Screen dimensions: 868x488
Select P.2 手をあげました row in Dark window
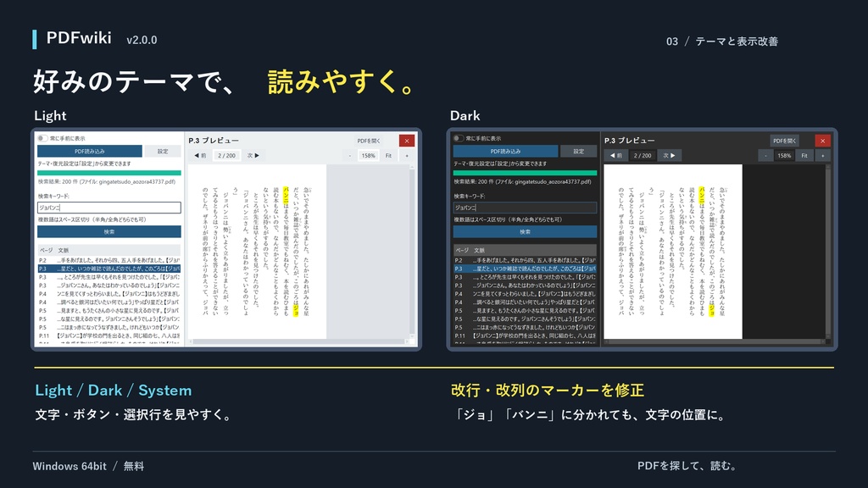pos(525,260)
